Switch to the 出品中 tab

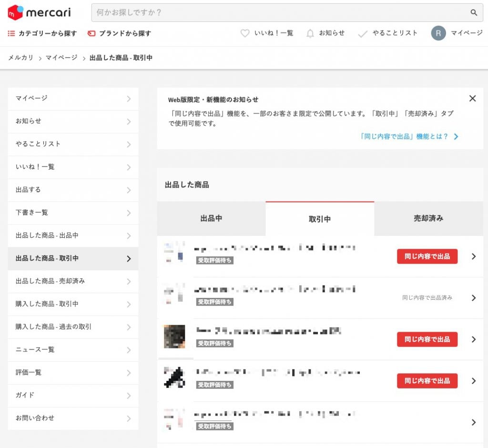pos(211,219)
